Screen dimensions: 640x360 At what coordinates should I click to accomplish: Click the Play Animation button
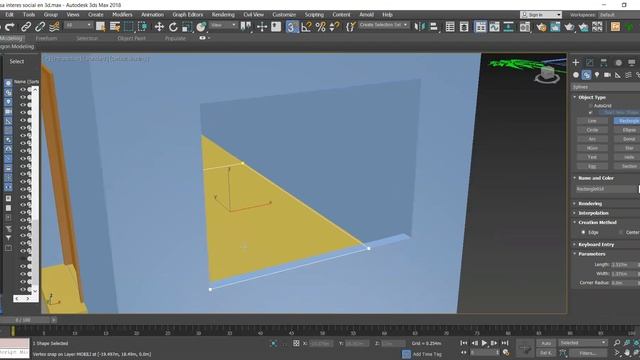coord(484,343)
